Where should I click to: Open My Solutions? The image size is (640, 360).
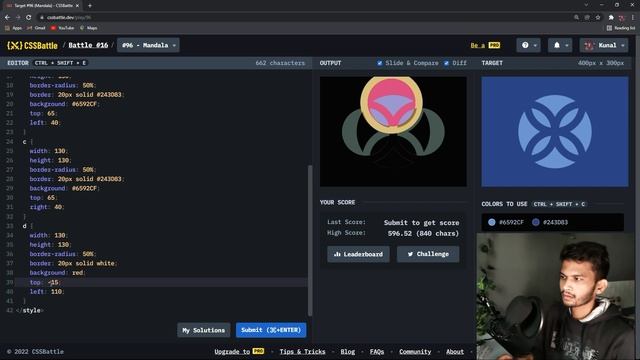(204, 330)
